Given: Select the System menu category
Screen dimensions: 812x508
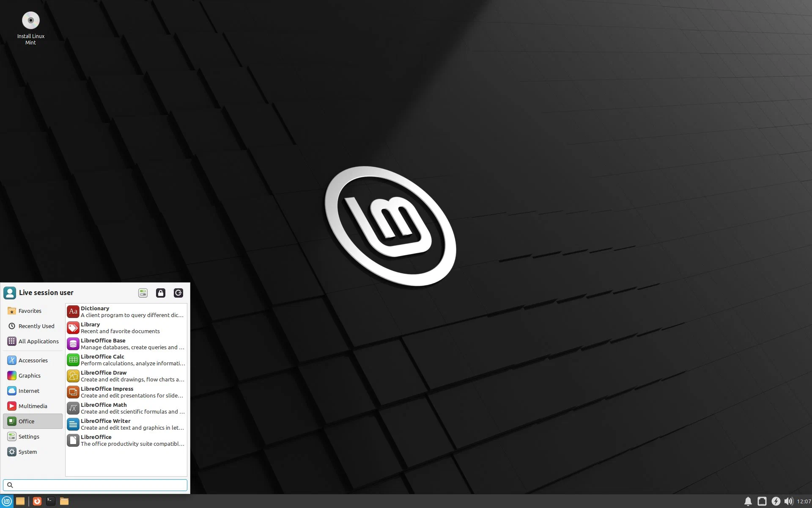Looking at the screenshot, I should 27,451.
